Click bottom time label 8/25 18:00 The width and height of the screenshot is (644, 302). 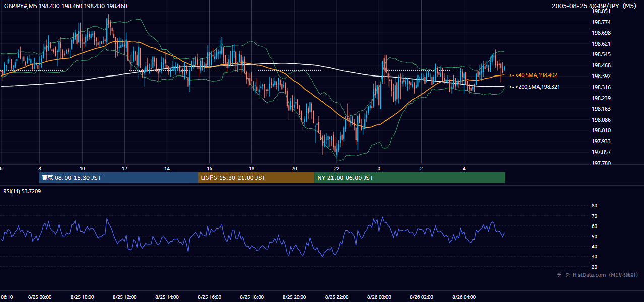coord(252,297)
